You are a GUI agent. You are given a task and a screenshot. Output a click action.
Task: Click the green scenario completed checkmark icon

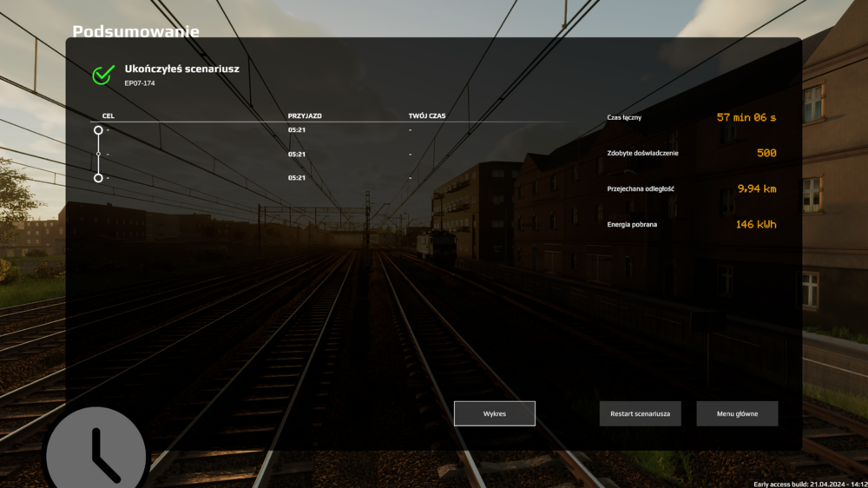point(103,75)
